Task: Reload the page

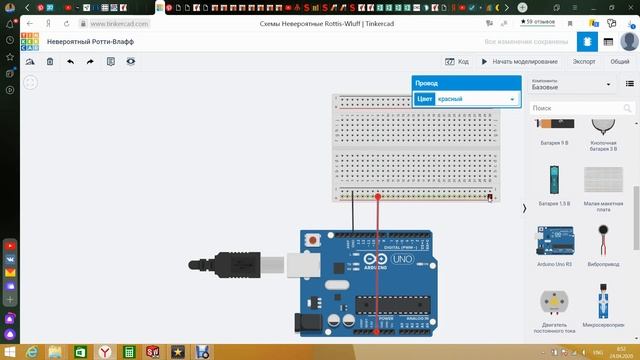Action: click(x=67, y=24)
